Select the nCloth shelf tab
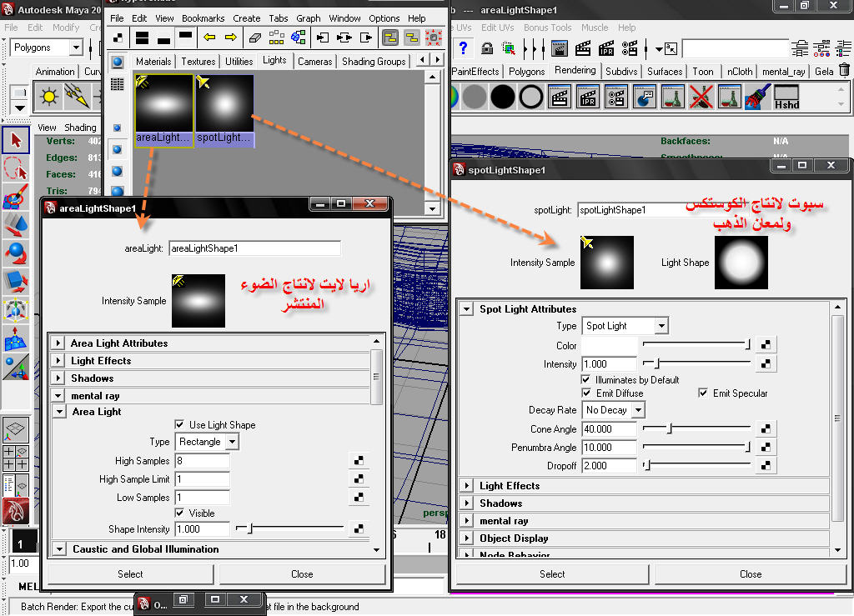854x616 pixels. (739, 72)
